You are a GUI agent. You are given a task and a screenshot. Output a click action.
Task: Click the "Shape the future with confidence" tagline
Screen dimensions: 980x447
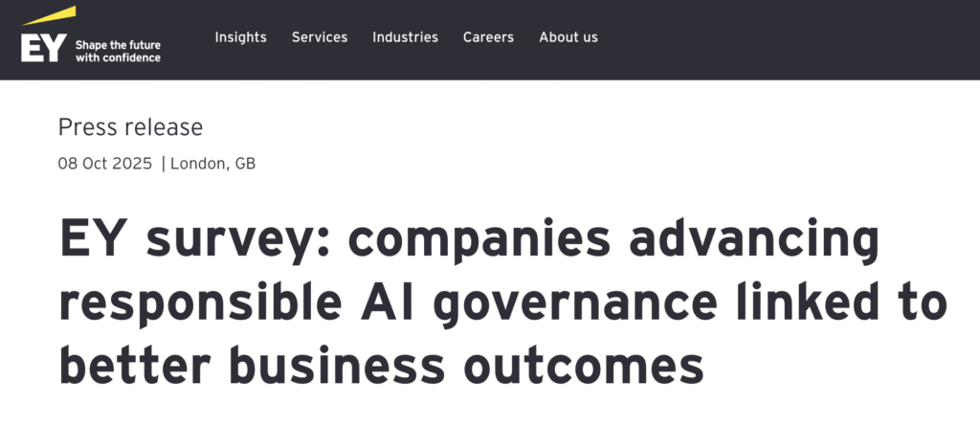tap(118, 51)
